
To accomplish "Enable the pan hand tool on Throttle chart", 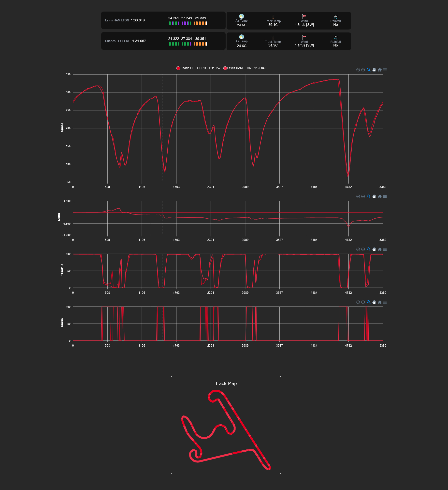I will click(374, 249).
